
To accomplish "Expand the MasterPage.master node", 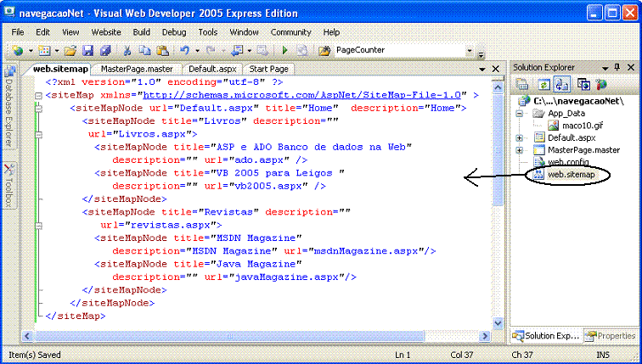I will point(520,150).
